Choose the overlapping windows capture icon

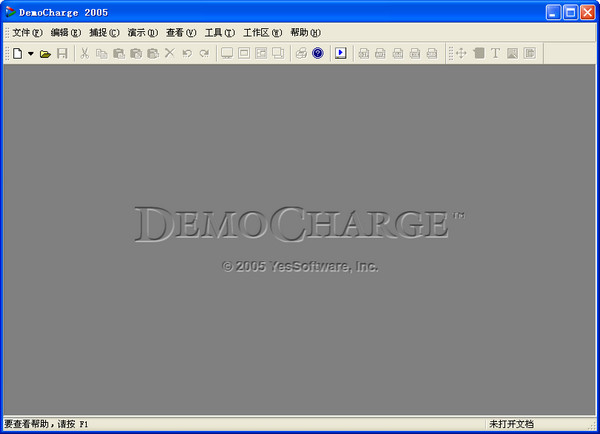point(278,53)
